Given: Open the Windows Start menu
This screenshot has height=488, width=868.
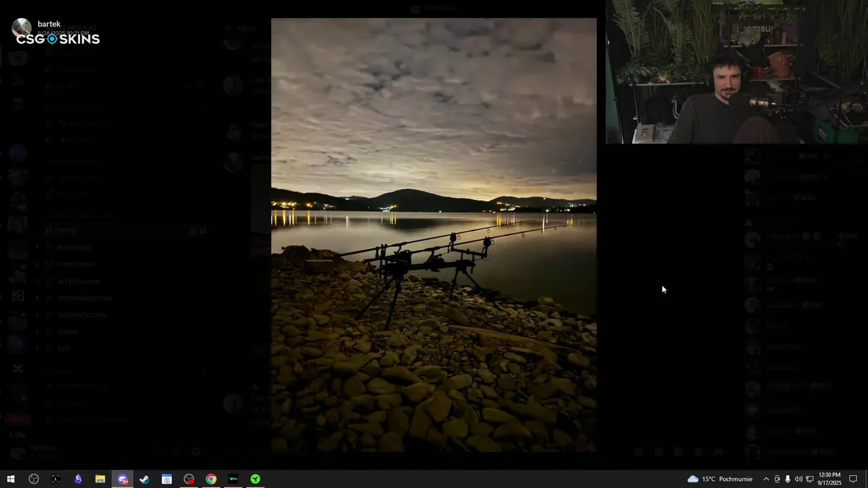Looking at the screenshot, I should (11, 479).
